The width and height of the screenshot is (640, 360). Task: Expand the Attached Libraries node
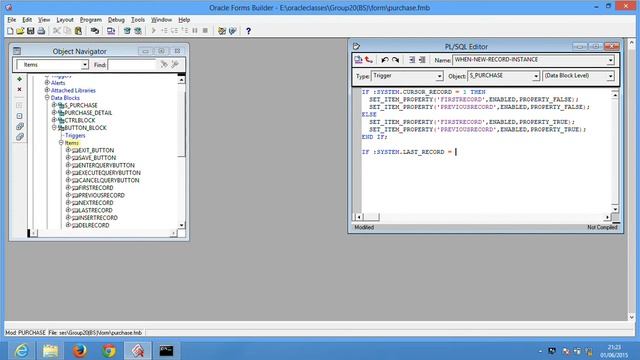click(x=47, y=90)
